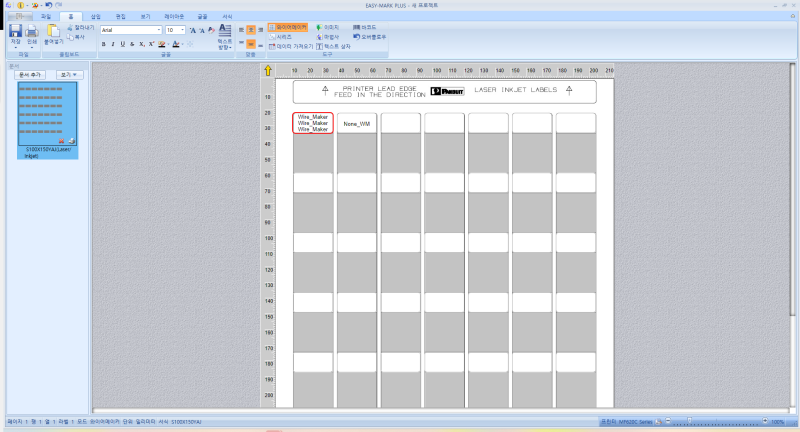This screenshot has width=800, height=432.
Task: Toggle Bold formatting button
Action: click(104, 44)
